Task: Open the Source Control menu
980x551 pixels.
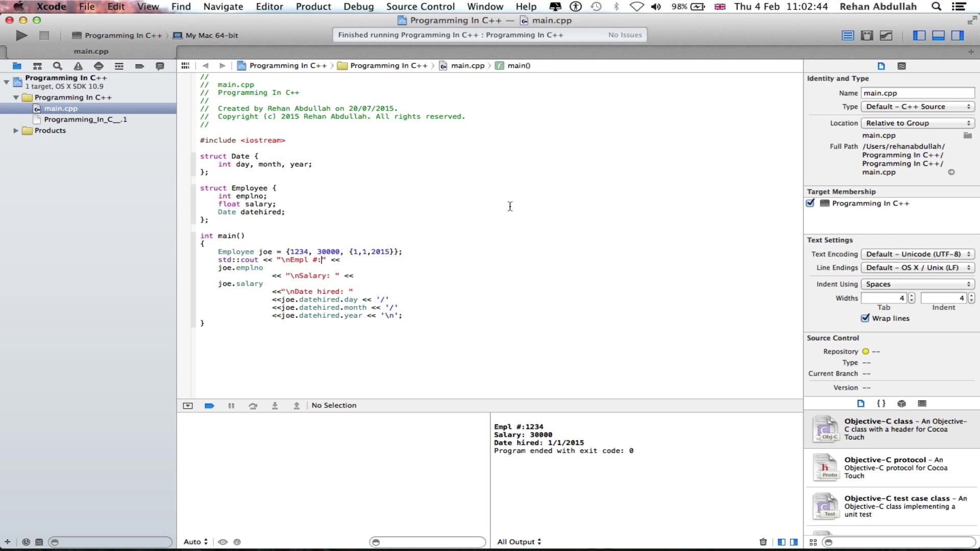Action: click(420, 7)
